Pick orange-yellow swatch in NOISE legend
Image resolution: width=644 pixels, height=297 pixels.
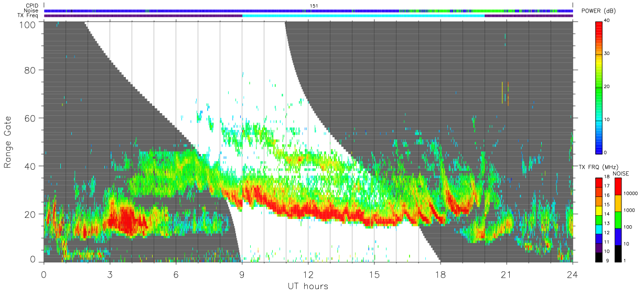pos(619,203)
